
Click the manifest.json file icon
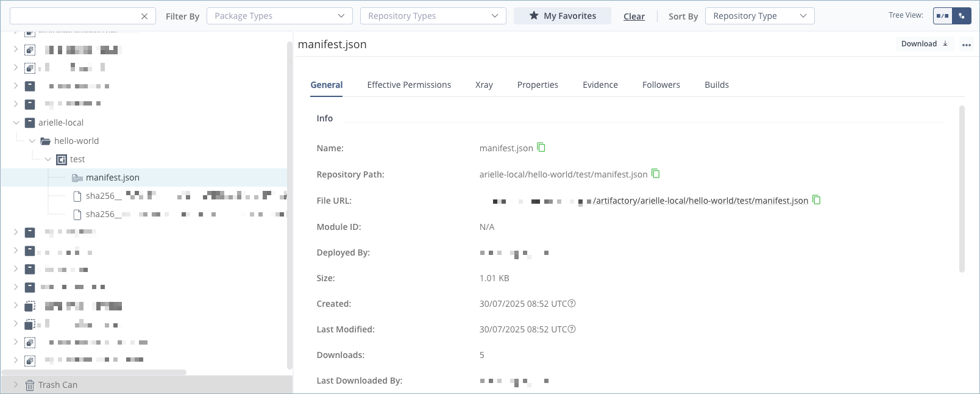point(77,177)
